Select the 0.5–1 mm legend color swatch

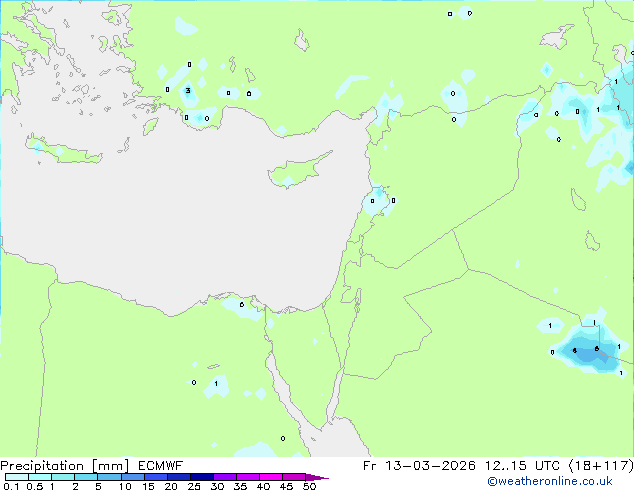click(40, 477)
